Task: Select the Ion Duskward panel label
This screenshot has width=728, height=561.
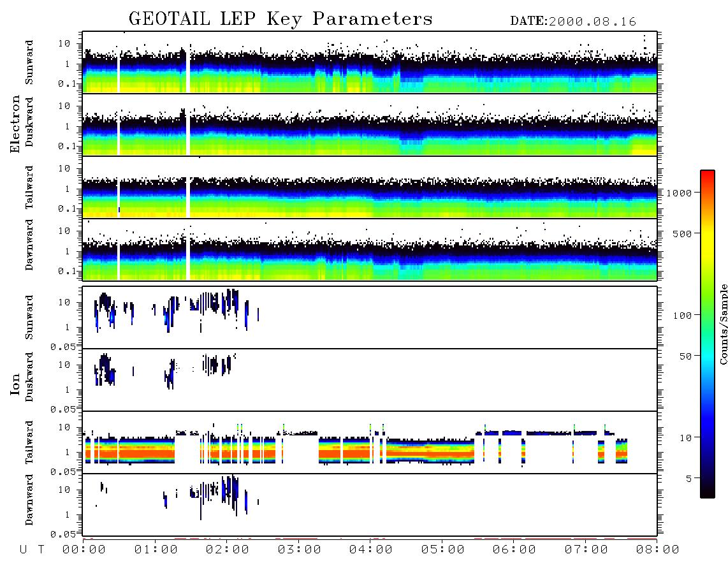Action: pos(29,377)
